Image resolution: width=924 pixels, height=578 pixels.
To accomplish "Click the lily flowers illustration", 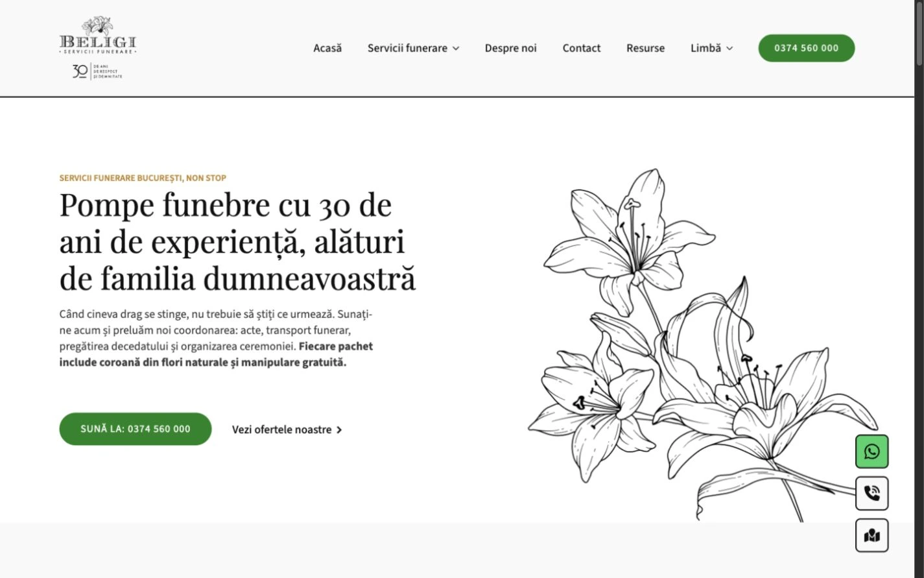I will pos(704,345).
